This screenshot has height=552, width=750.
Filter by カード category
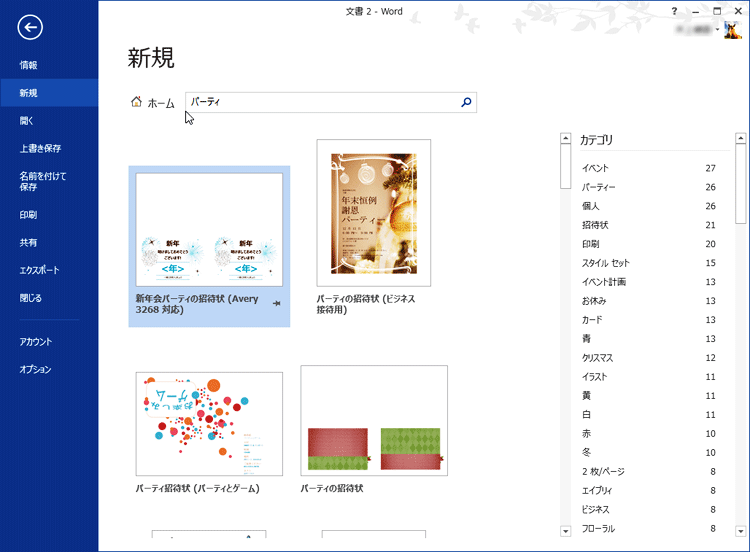tap(649, 320)
